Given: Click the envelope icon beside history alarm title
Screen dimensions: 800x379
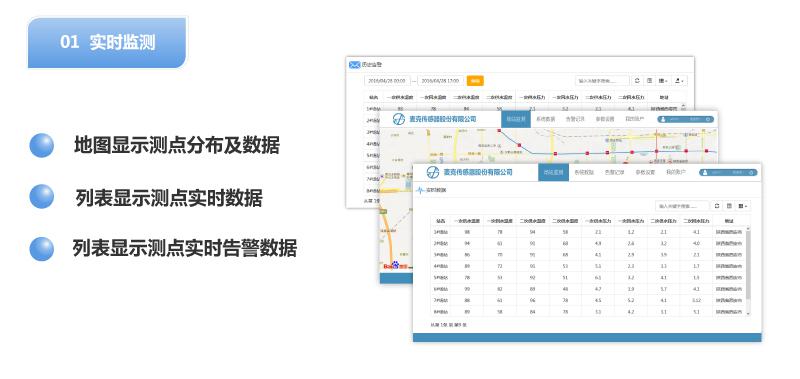Looking at the screenshot, I should click(354, 65).
